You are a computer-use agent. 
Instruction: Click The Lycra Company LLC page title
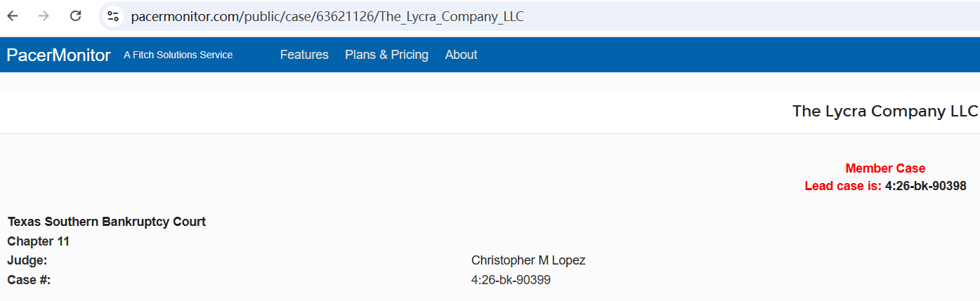click(x=884, y=111)
